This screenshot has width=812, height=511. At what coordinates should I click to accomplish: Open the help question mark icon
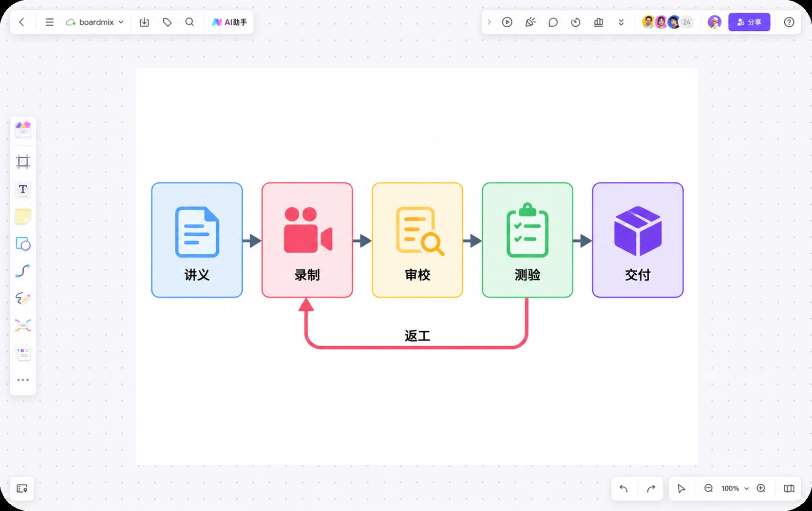[x=789, y=22]
